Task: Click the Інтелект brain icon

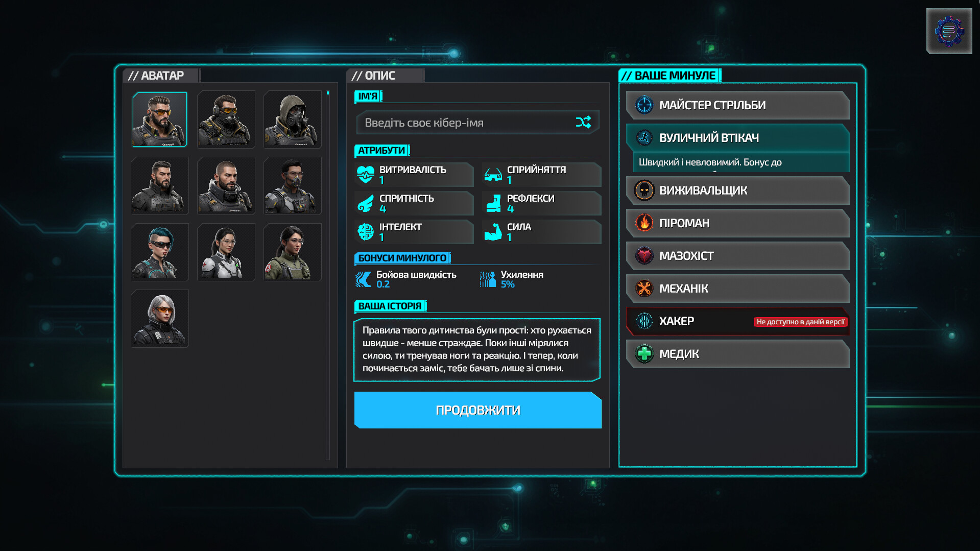Action: [366, 232]
